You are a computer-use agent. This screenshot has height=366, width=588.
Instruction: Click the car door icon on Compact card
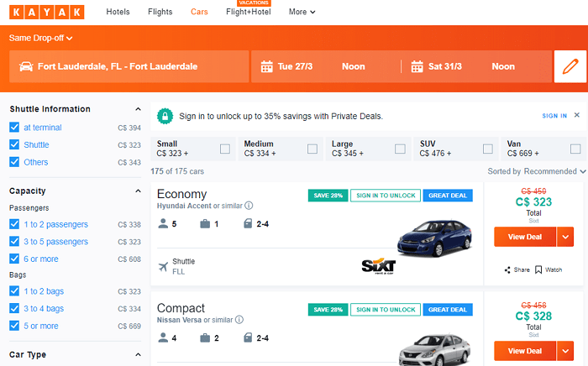coord(248,337)
